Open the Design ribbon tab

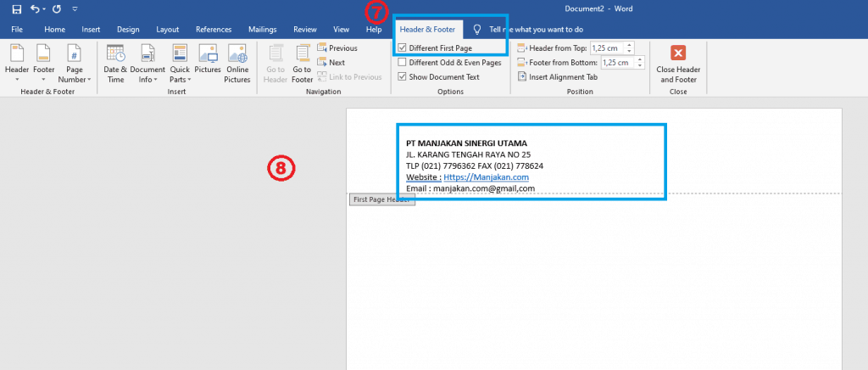pos(128,30)
